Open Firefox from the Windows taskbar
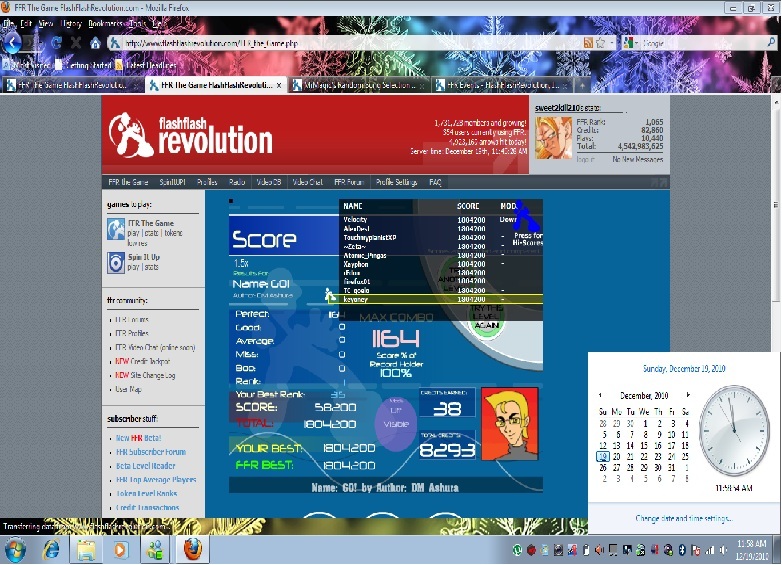 [x=193, y=550]
